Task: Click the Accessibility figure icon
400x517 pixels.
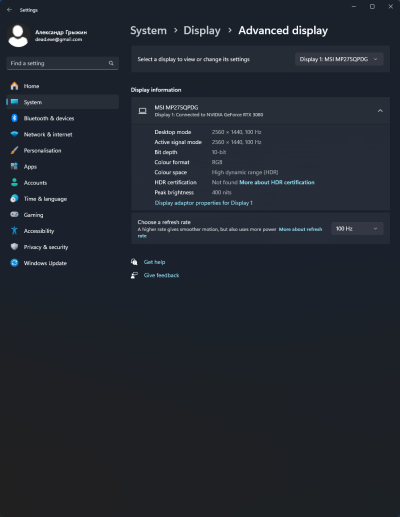Action: [x=14, y=230]
